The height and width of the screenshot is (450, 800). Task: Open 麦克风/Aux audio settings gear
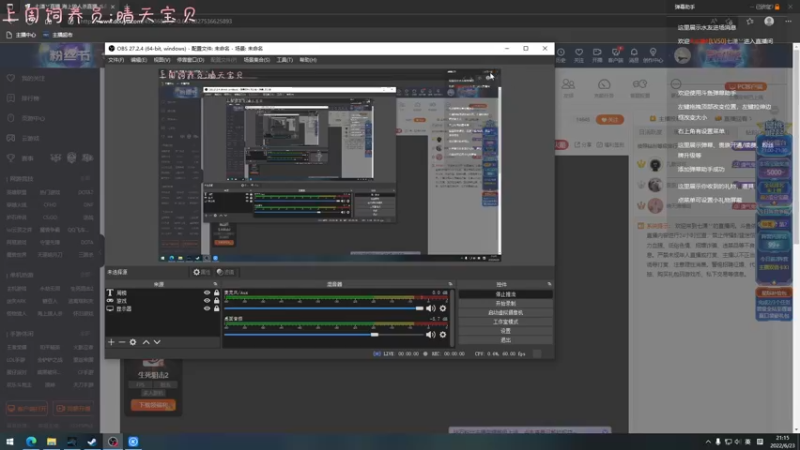[443, 308]
